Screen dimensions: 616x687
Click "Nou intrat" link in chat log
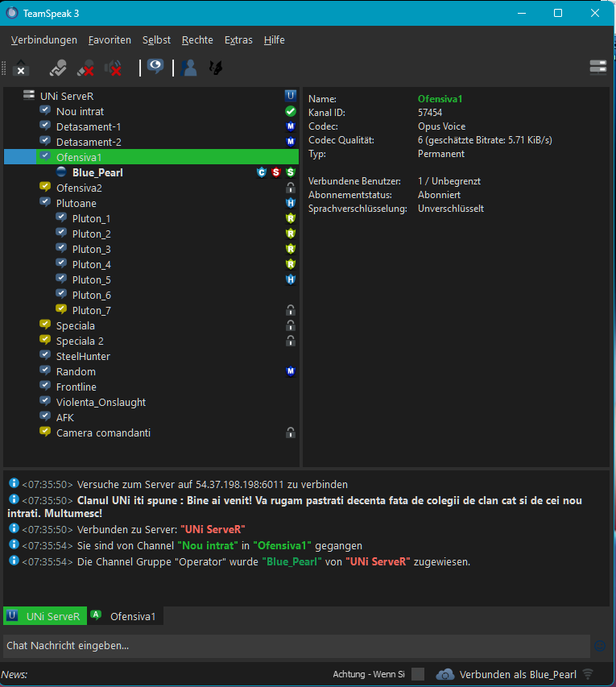pyautogui.click(x=208, y=545)
